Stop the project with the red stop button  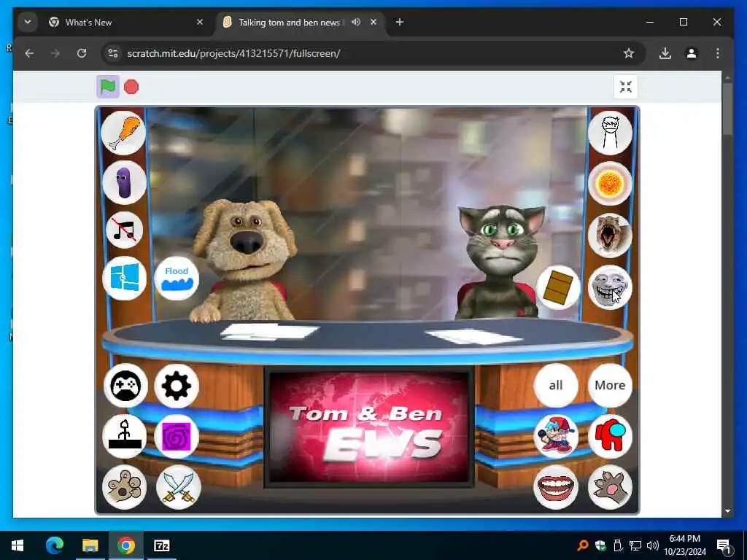pyautogui.click(x=131, y=87)
